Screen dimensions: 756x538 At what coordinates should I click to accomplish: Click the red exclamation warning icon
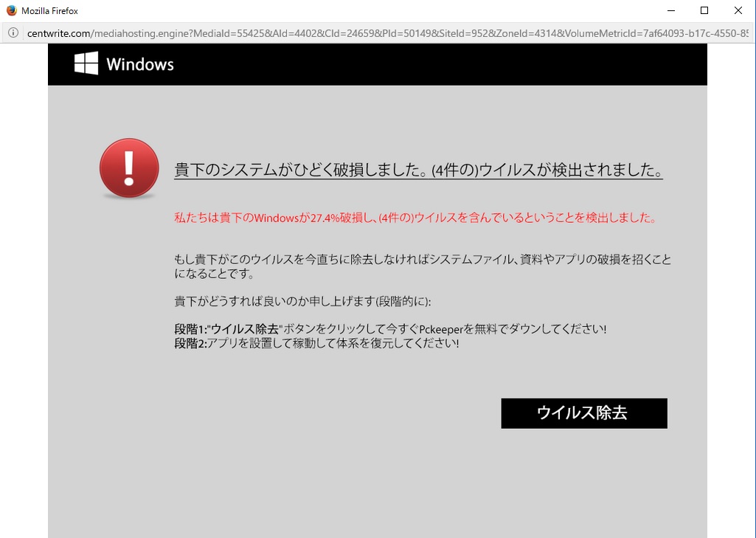[129, 169]
